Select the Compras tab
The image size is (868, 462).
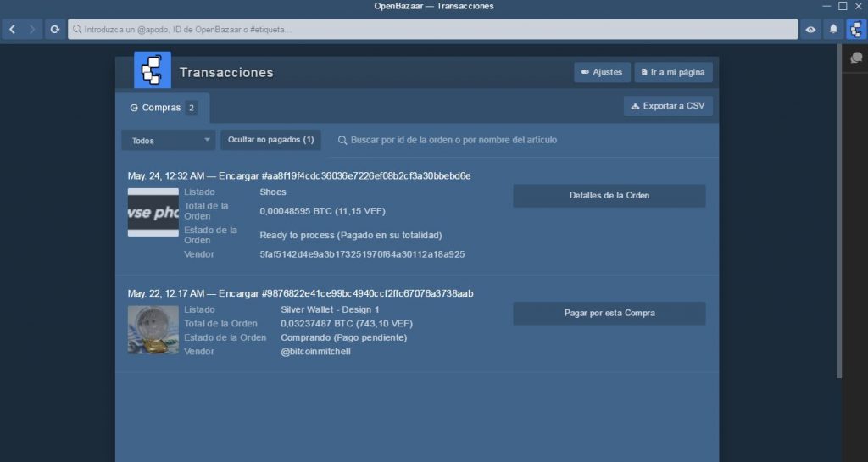click(x=162, y=108)
